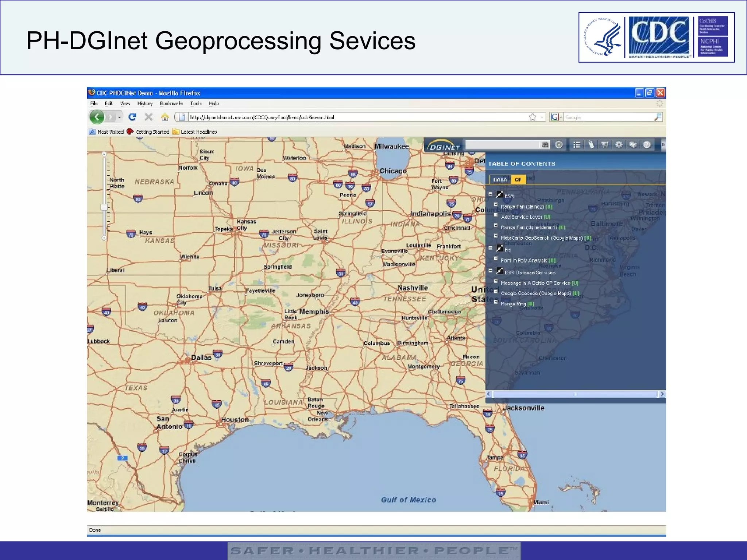Screen dimensions: 747x560
Task: Zoom out using bottom of the zoom slider
Action: point(104,238)
